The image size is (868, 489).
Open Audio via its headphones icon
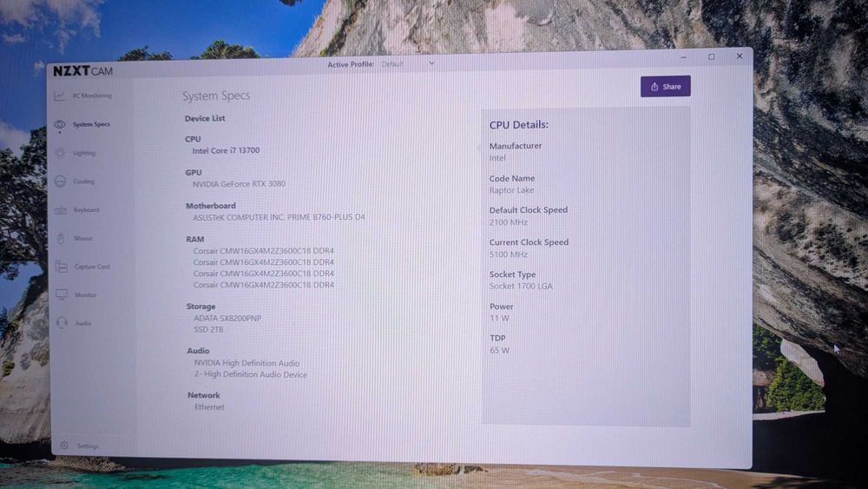point(62,323)
